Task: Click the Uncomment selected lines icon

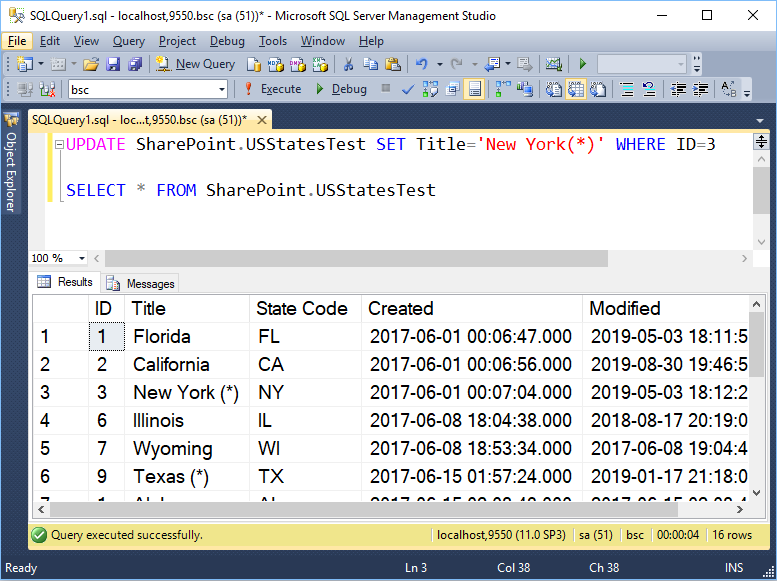Action: point(649,89)
